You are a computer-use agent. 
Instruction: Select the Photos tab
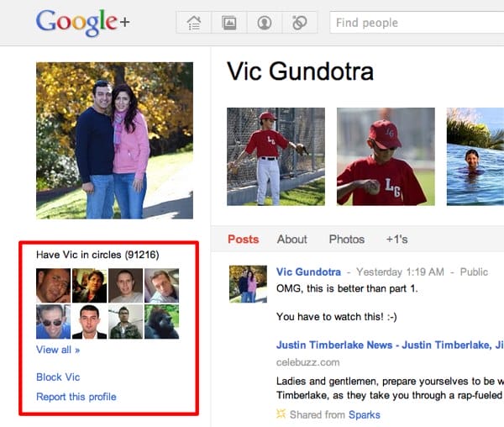point(347,240)
